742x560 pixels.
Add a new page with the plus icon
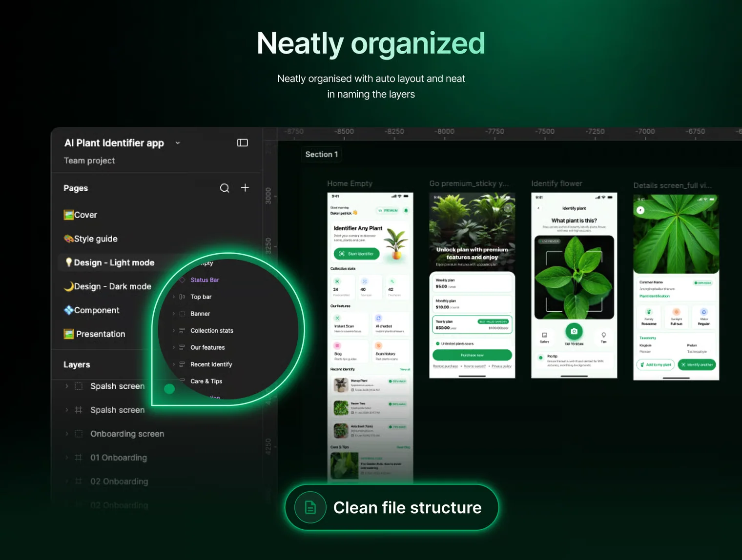click(245, 188)
